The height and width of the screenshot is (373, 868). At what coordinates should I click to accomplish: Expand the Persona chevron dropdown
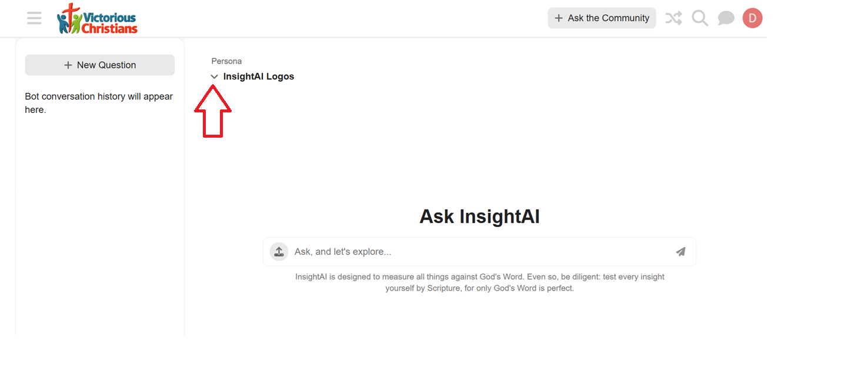tap(215, 76)
